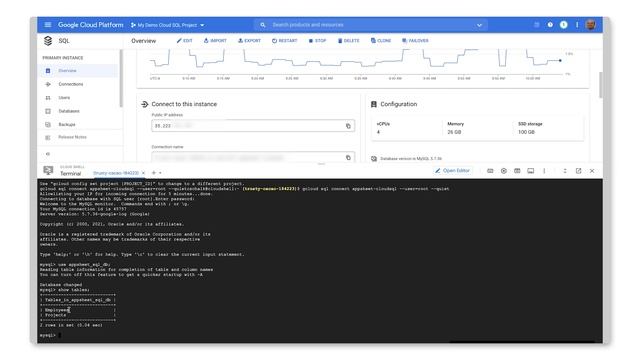Open the main navigation hamburger menu
This screenshot has width=640, height=360.
pyautogui.click(x=48, y=25)
